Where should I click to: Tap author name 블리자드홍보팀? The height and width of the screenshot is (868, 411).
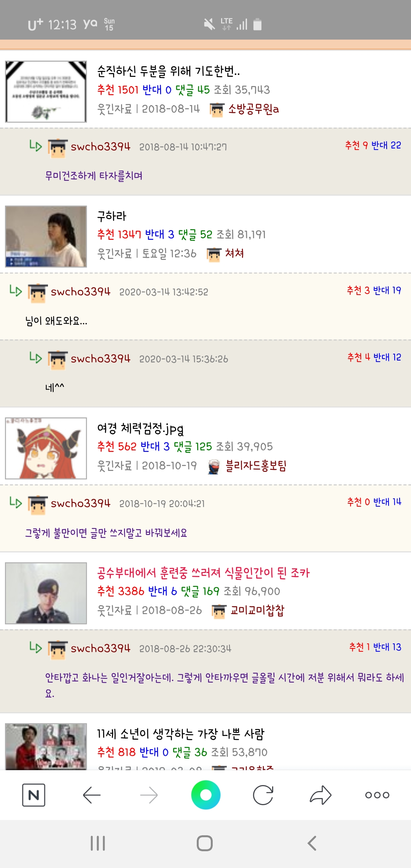point(256,466)
